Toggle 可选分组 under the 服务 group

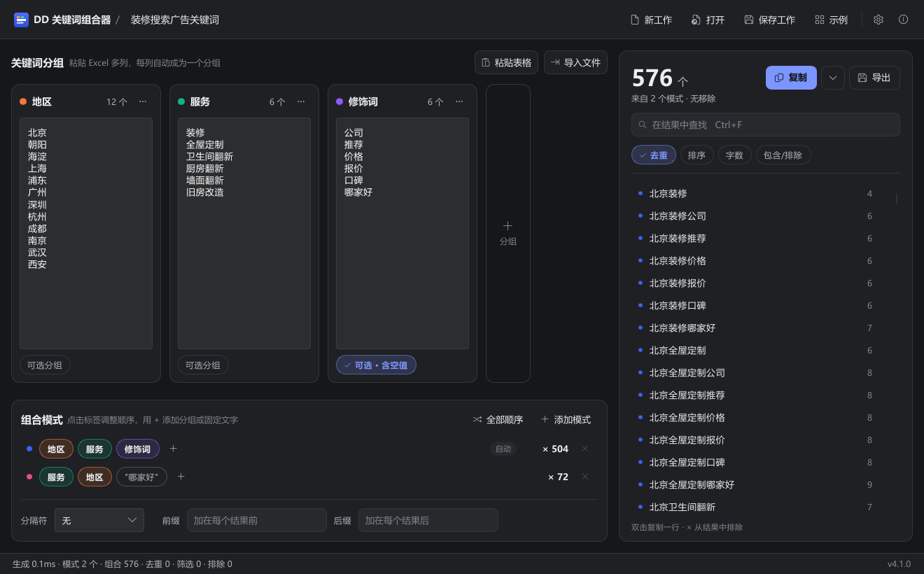[203, 365]
